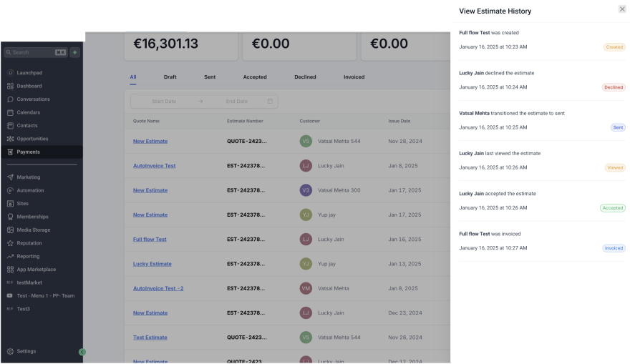
Task: Open Media Storage from sidebar
Action: pos(33,230)
